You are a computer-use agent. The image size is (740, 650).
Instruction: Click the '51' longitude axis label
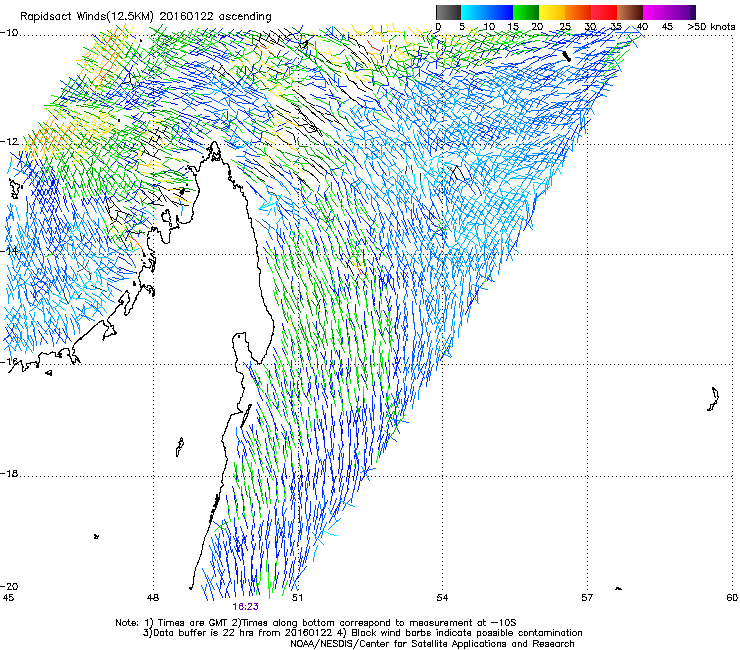point(297,598)
